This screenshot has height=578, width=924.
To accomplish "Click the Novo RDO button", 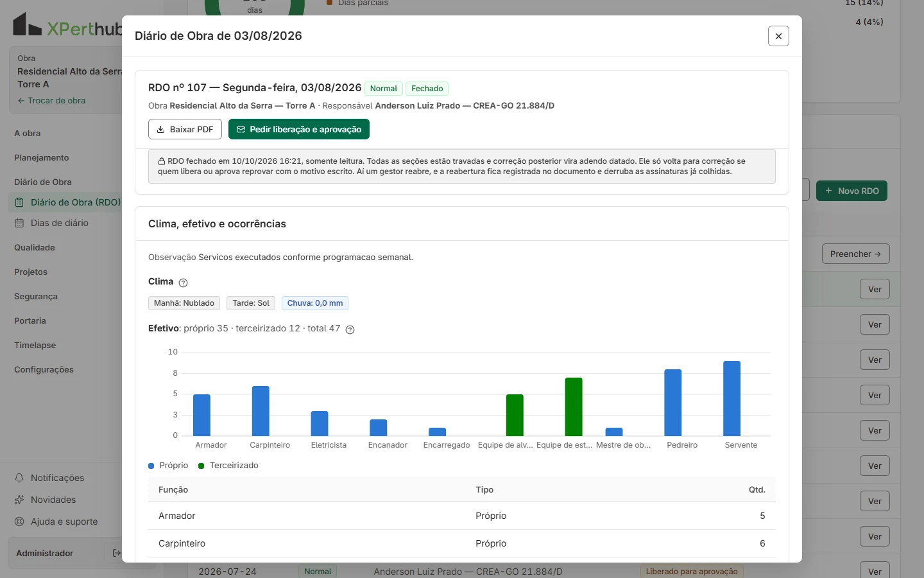I will [x=851, y=191].
